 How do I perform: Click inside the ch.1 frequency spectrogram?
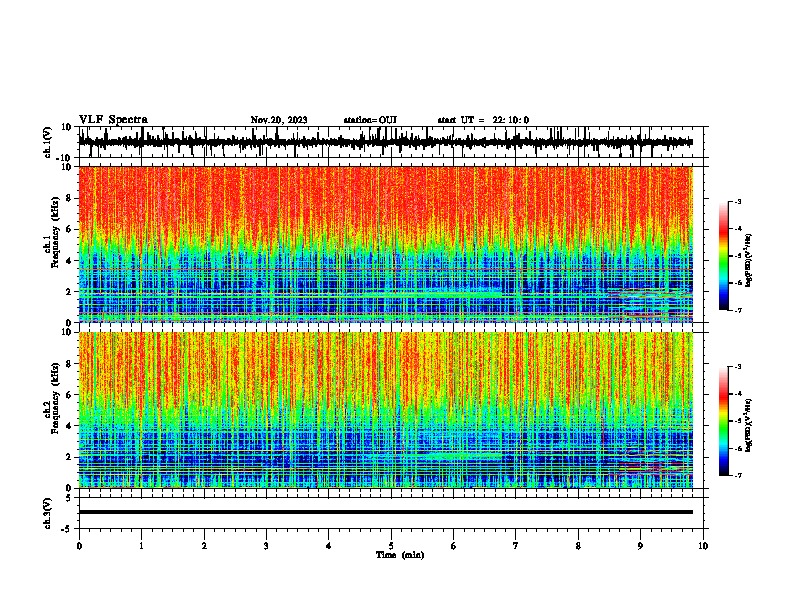tap(385, 244)
